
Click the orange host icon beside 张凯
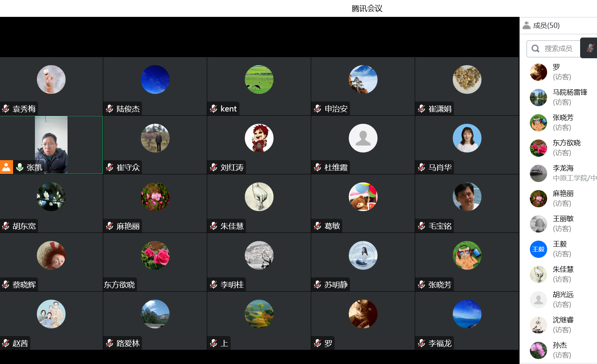(x=7, y=167)
